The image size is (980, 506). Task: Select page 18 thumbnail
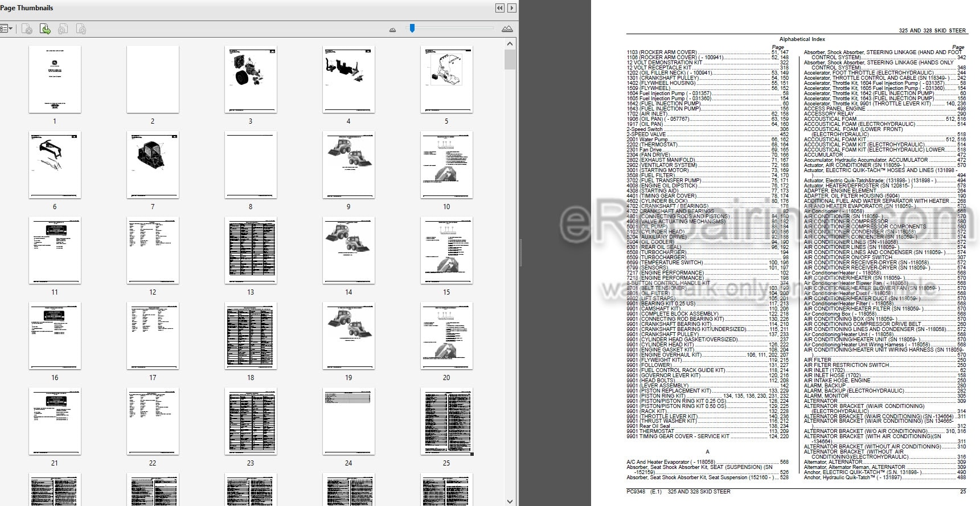pos(251,336)
